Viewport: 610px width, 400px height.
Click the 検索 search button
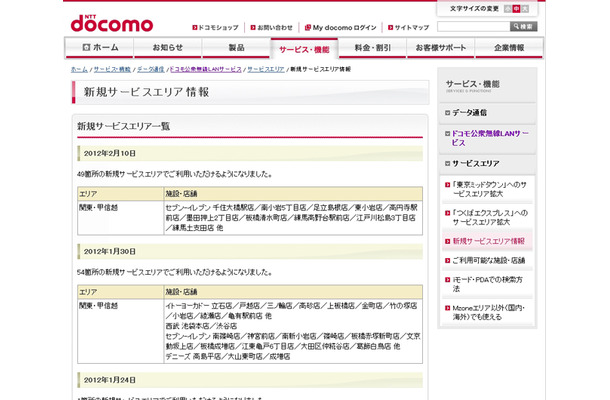[524, 26]
